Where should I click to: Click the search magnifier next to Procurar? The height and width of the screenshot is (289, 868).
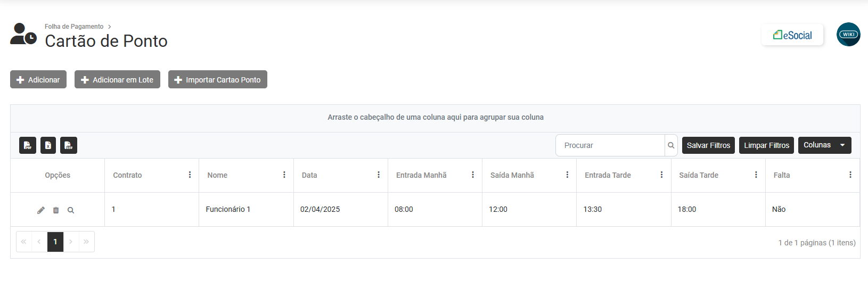click(671, 145)
